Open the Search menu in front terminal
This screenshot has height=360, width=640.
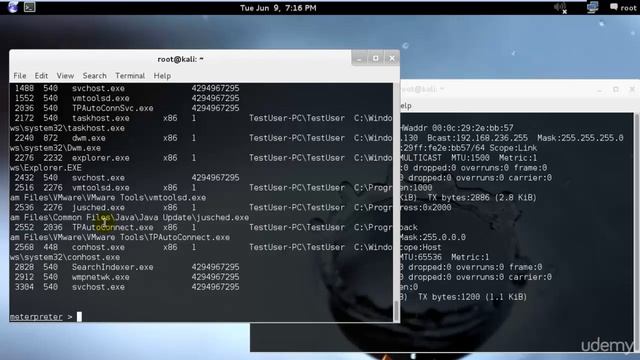[94, 76]
